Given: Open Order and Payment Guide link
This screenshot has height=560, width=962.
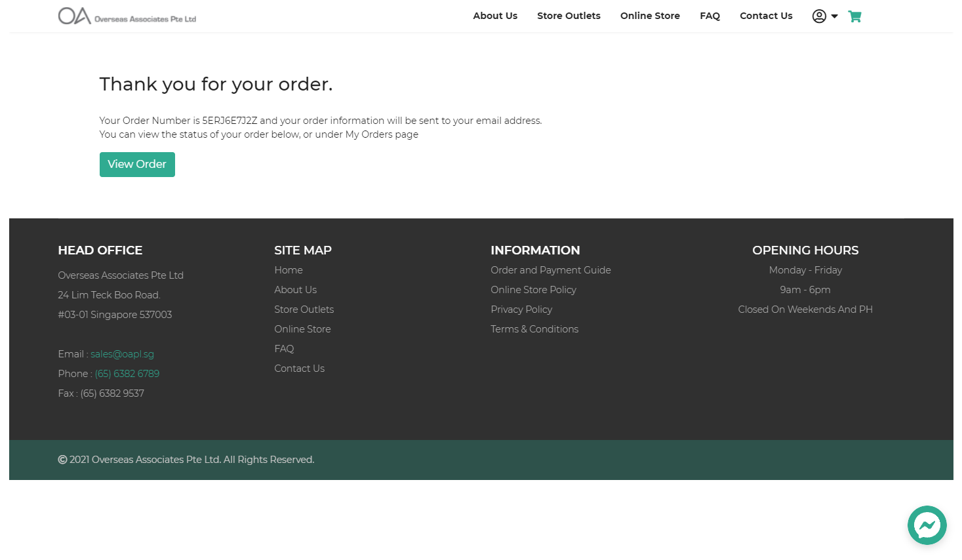Looking at the screenshot, I should click(550, 270).
